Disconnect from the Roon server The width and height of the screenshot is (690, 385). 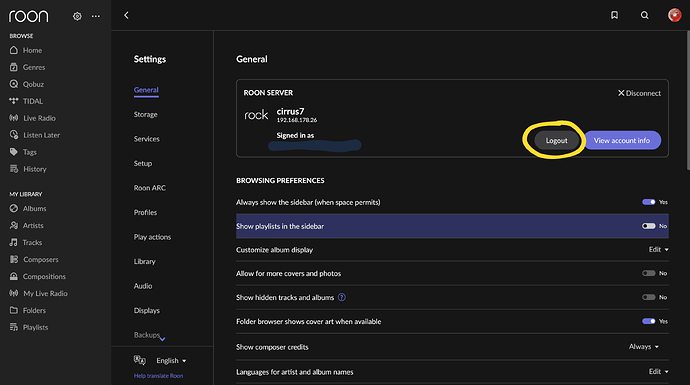click(x=639, y=93)
